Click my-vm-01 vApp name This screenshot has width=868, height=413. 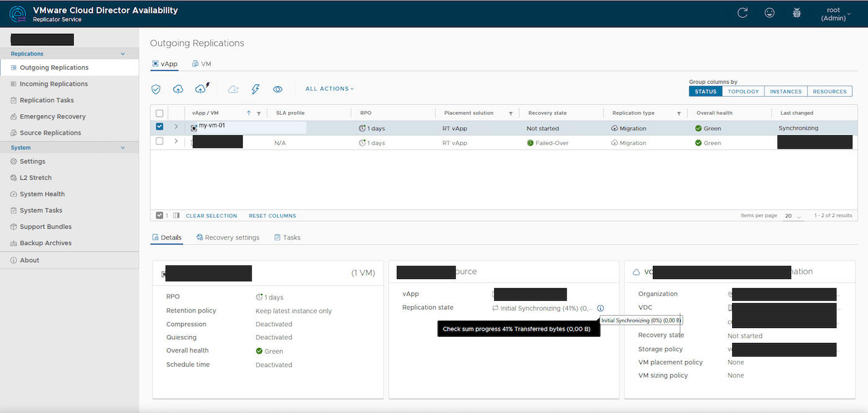[211, 125]
